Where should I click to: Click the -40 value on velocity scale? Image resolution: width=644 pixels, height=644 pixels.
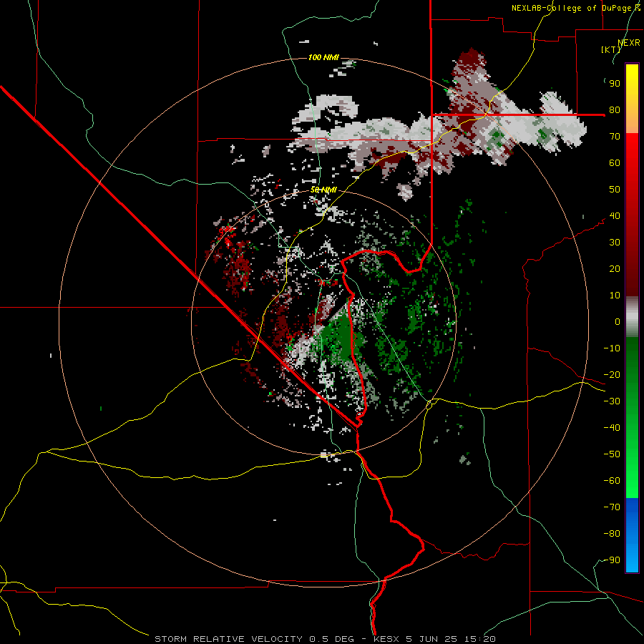pyautogui.click(x=612, y=428)
